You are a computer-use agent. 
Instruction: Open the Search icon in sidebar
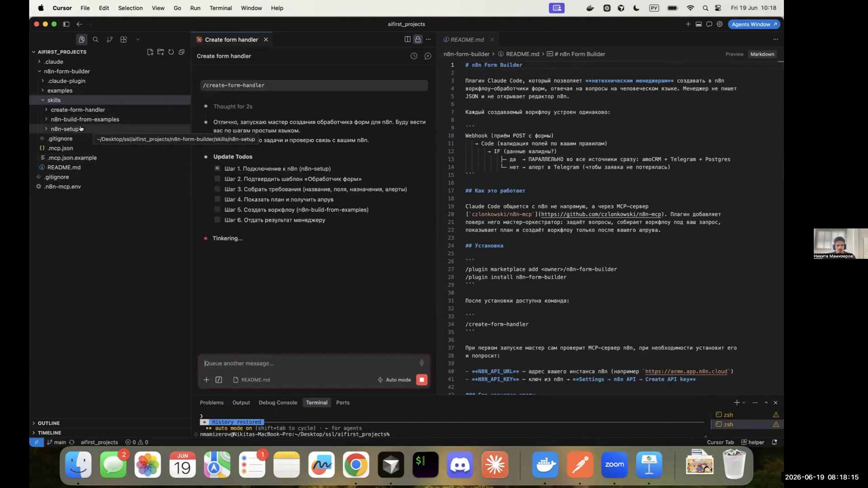point(95,39)
